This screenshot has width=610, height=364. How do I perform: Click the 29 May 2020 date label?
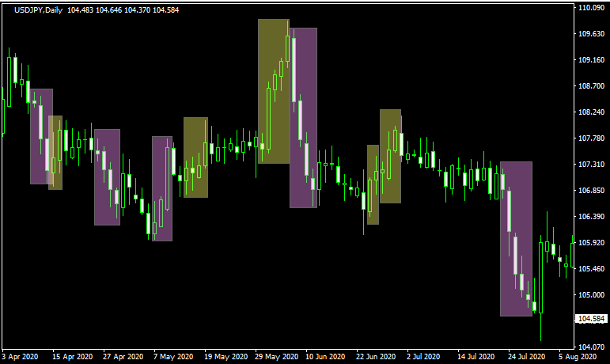coord(277,357)
